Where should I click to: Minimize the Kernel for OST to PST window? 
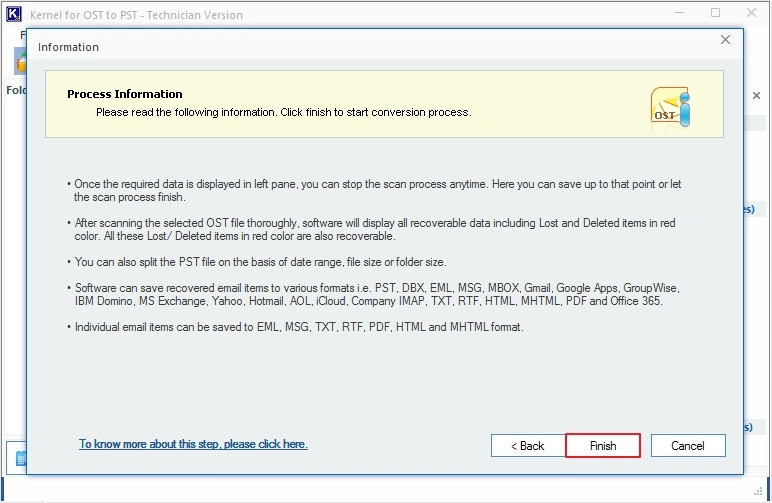pos(679,13)
